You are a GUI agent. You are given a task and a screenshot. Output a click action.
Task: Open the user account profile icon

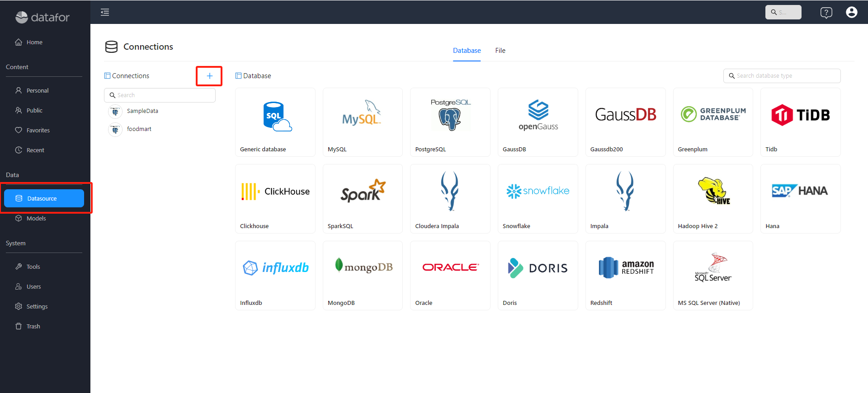pos(851,12)
